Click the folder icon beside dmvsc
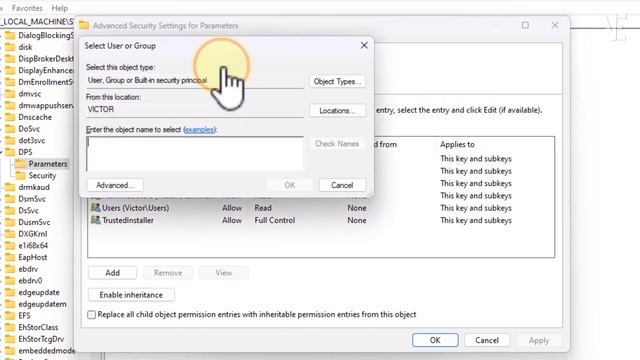Screen dimensions: 640x360 click(x=10, y=93)
